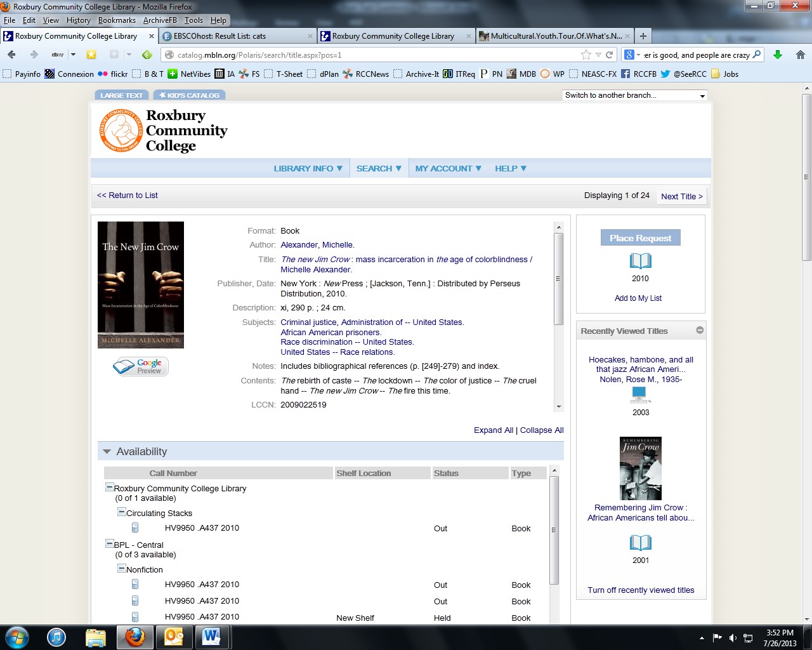
Task: Collapse the BPL - Central holdings
Action: coord(109,543)
